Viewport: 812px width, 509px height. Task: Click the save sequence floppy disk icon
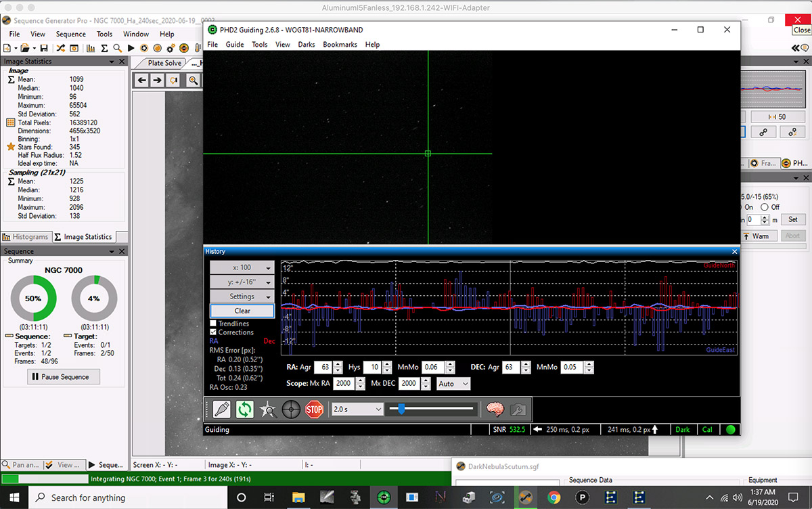pyautogui.click(x=44, y=48)
